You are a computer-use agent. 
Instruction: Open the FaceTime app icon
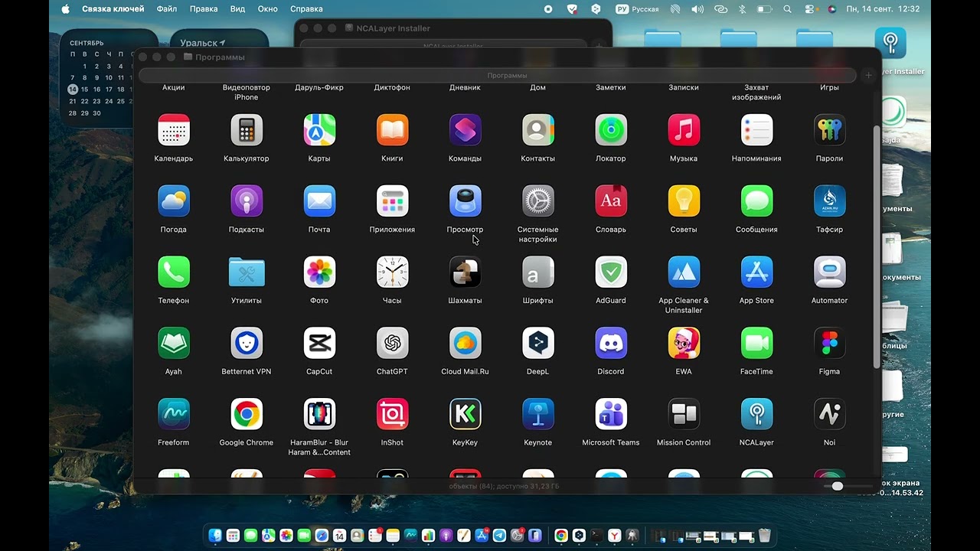click(756, 344)
